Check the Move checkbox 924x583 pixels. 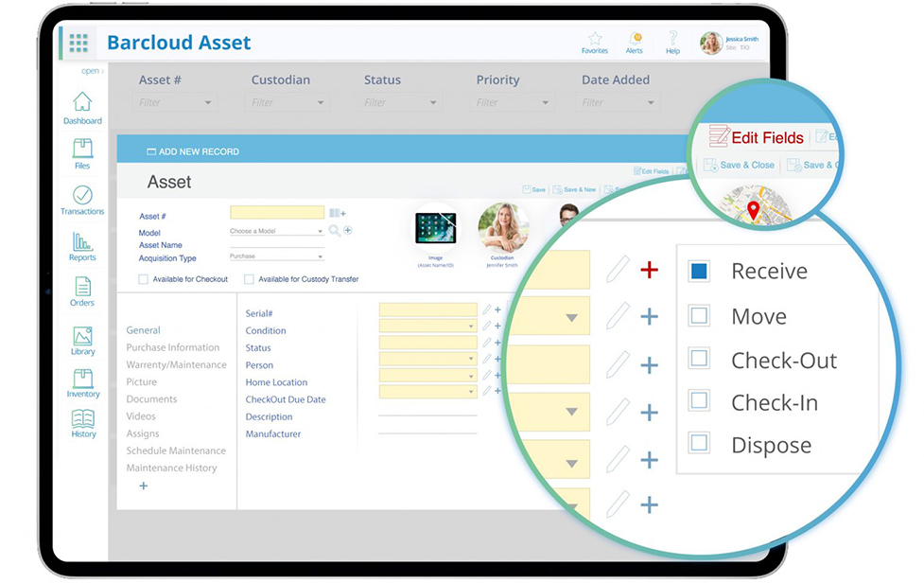(x=699, y=316)
